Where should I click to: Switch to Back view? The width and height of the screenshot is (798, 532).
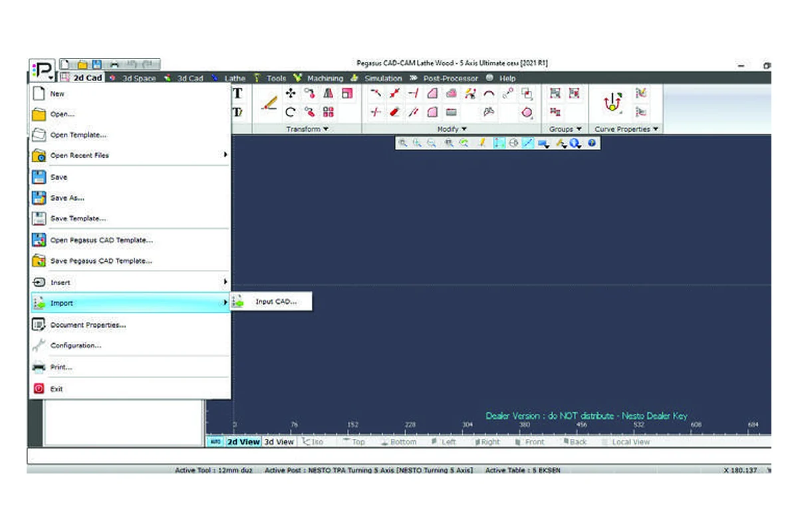point(575,442)
